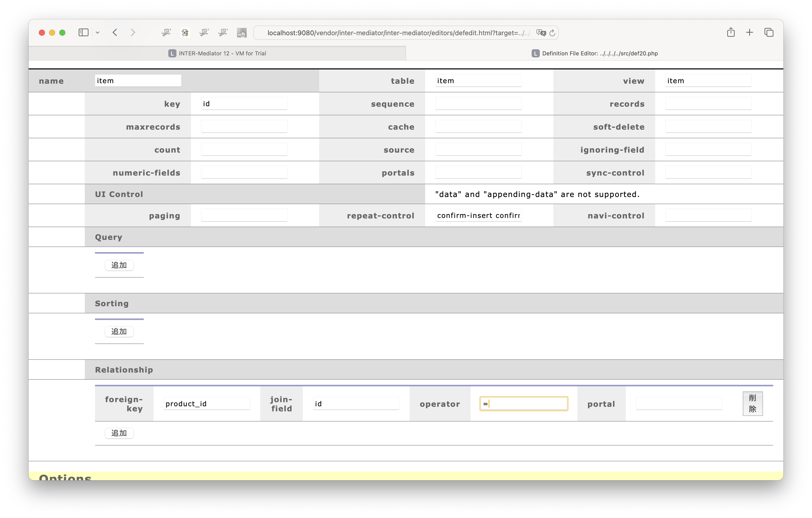This screenshot has width=812, height=518.
Task: Toggle the Safari sidebar
Action: [83, 33]
